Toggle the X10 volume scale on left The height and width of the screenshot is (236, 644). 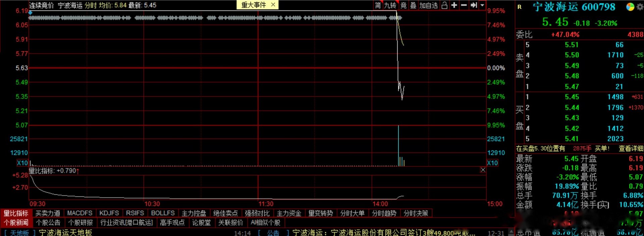(22, 163)
